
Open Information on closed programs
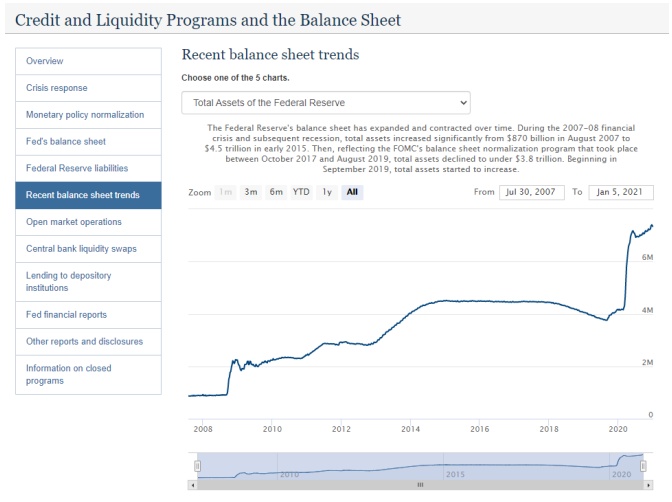click(88, 374)
